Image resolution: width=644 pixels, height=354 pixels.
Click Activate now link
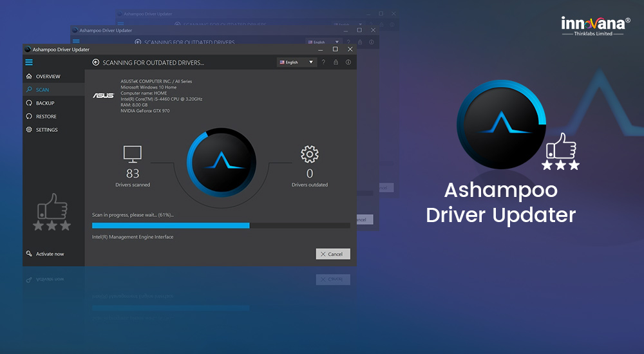(50, 254)
